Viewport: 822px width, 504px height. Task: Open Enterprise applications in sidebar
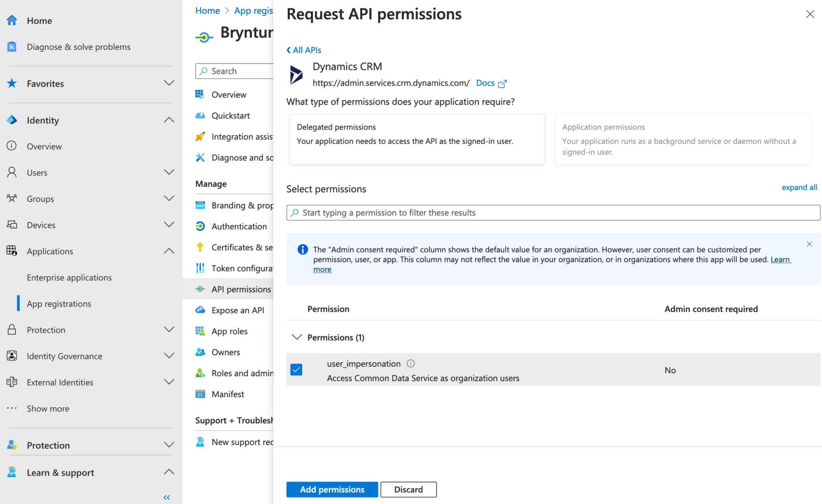click(x=69, y=277)
